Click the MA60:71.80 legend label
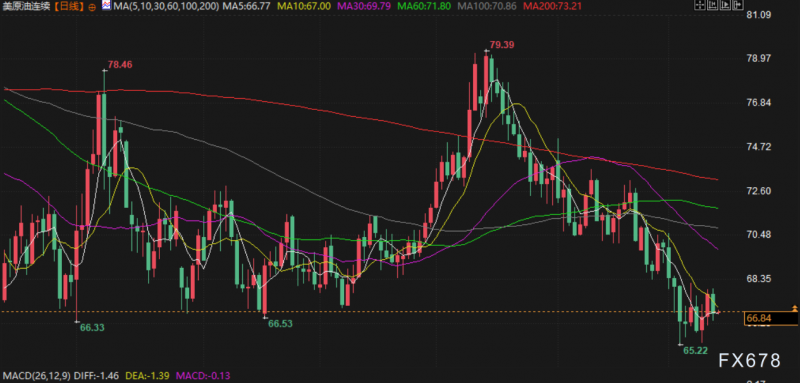 (x=425, y=7)
